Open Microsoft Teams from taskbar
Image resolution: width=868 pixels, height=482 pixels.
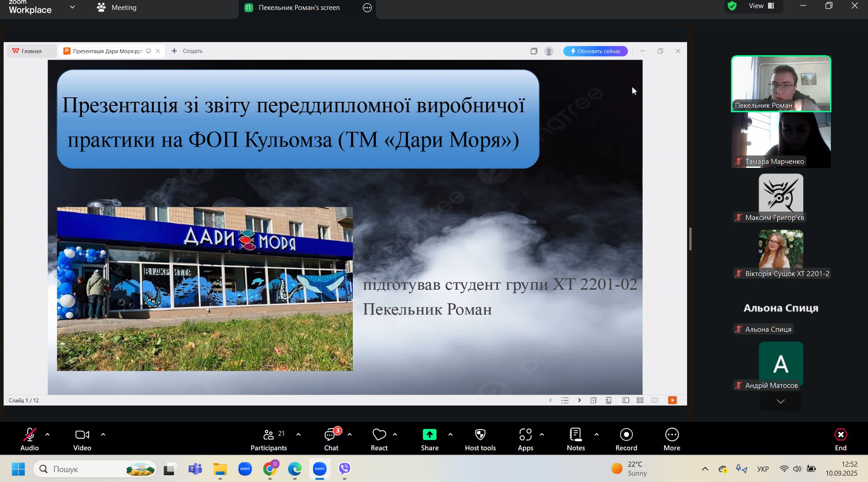click(195, 469)
